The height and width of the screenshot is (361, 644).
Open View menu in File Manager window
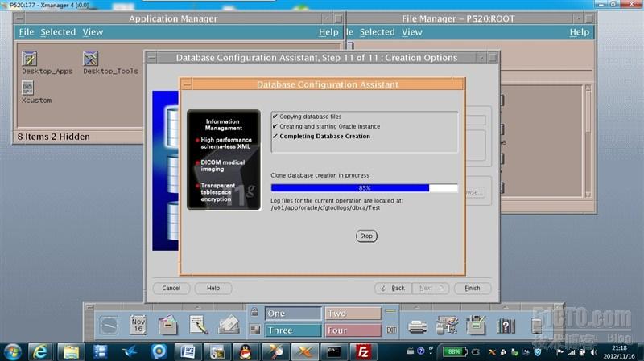point(412,32)
